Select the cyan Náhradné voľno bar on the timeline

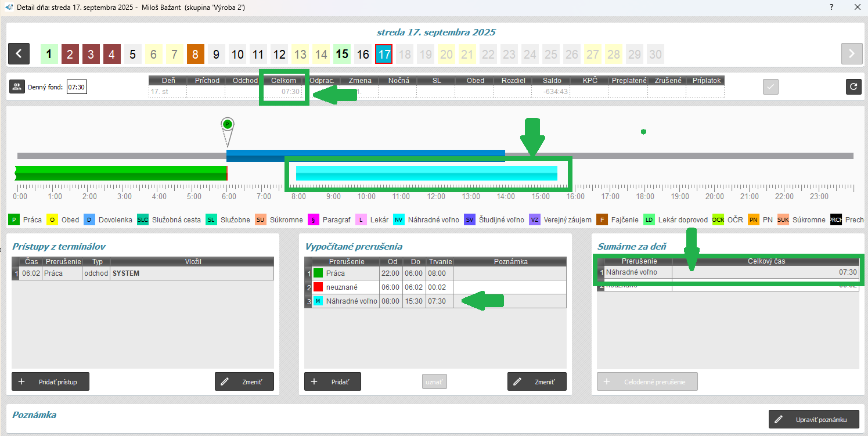pos(426,173)
